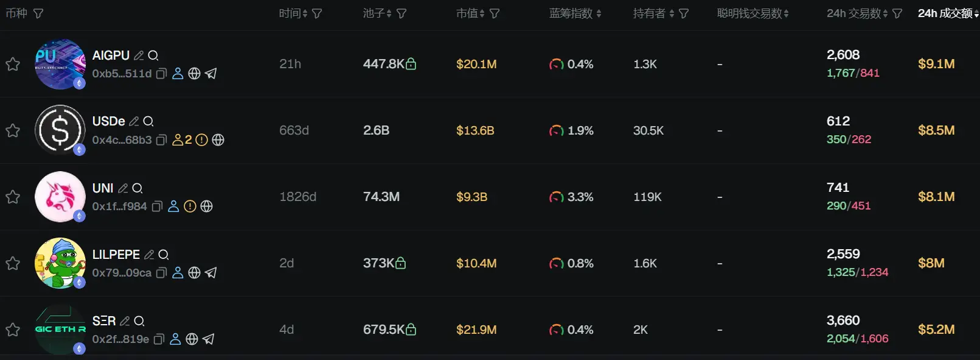This screenshot has height=360, width=980.
Task: Copy the SER contract address
Action: pyautogui.click(x=159, y=339)
